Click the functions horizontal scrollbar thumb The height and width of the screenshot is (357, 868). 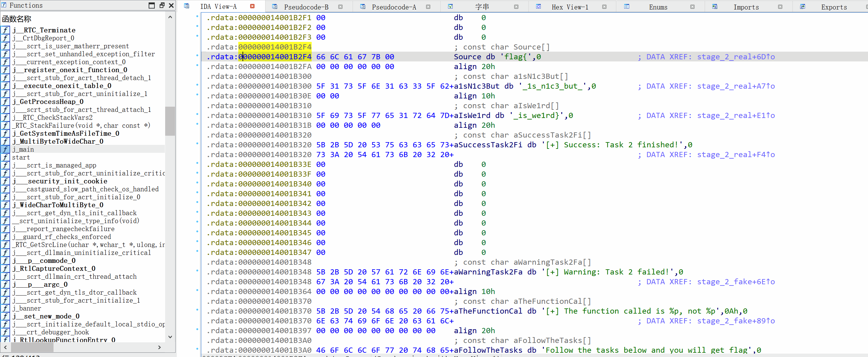(32, 347)
